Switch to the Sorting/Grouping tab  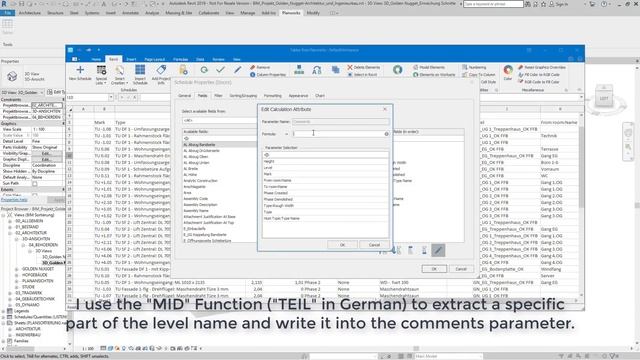click(x=243, y=96)
